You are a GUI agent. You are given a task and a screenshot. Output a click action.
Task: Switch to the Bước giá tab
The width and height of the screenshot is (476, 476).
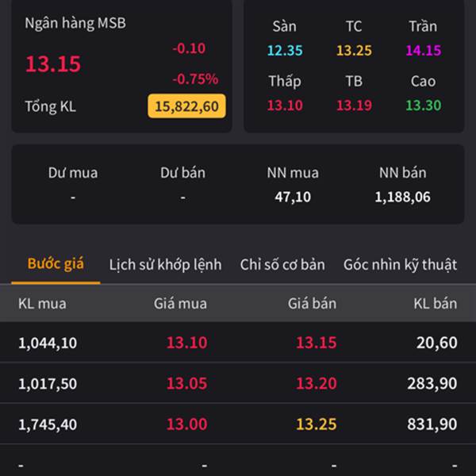tap(56, 264)
